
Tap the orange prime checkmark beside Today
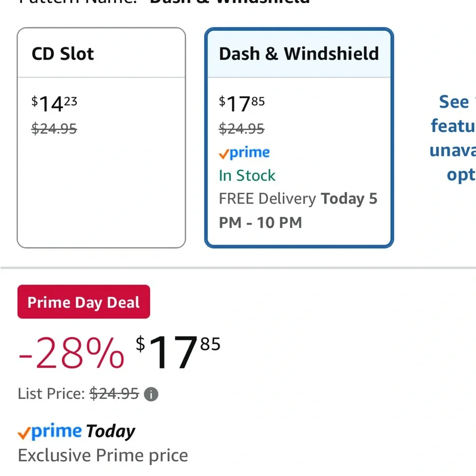click(x=24, y=433)
